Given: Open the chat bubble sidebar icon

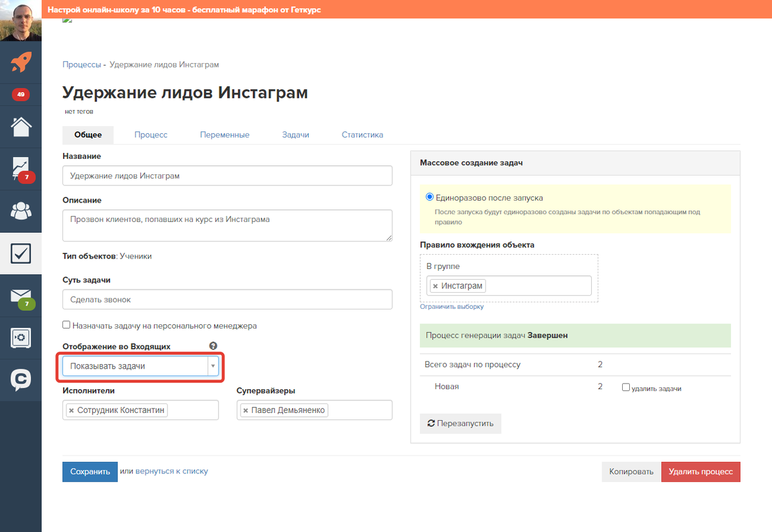Looking at the screenshot, I should 21,380.
